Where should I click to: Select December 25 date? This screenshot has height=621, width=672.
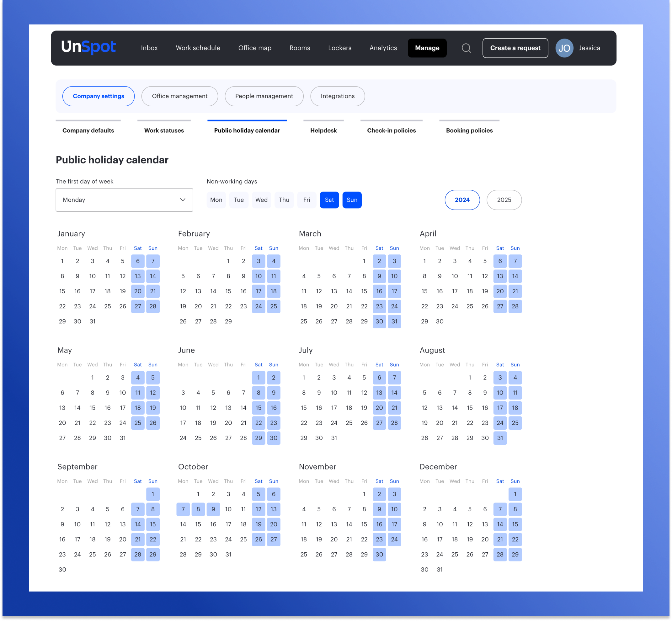coord(455,555)
